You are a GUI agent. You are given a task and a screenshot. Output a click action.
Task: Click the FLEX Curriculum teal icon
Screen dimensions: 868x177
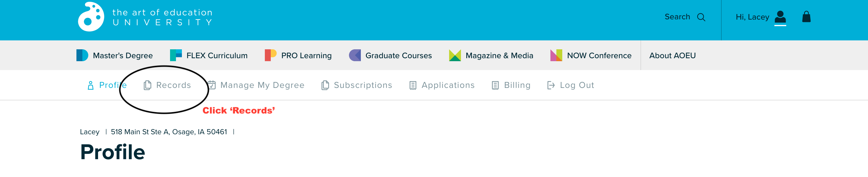(176, 56)
